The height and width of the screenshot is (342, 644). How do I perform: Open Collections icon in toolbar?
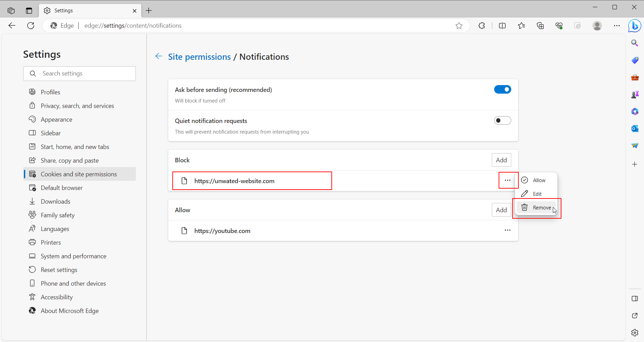540,26
